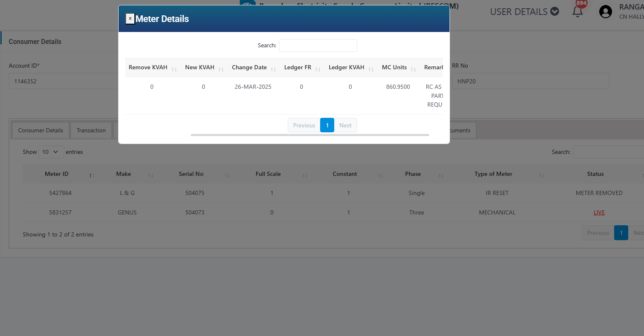Click serial number 504073

(x=195, y=212)
